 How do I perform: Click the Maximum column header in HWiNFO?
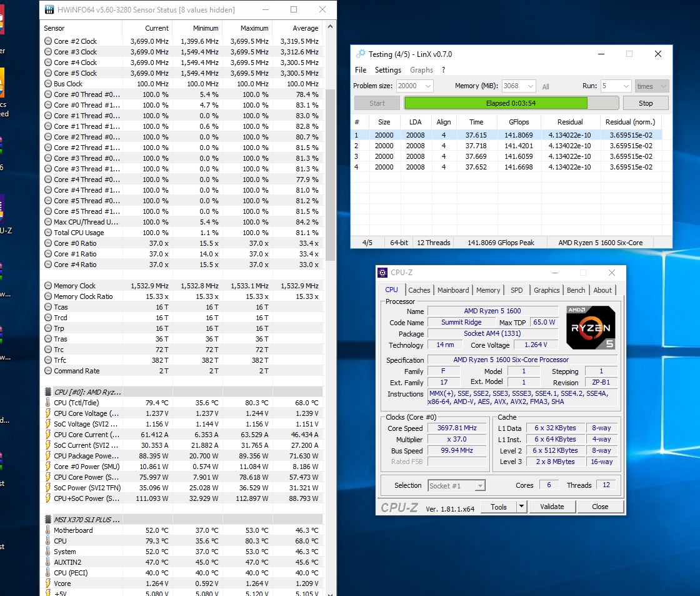(x=247, y=28)
